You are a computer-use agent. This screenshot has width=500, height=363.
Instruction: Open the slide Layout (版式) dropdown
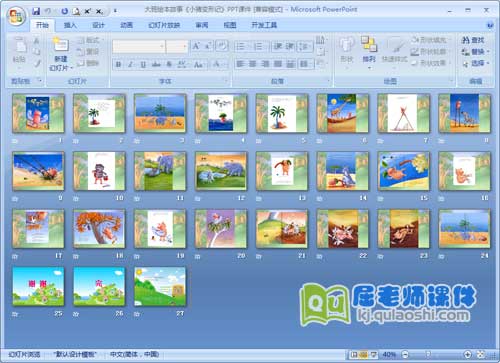[x=89, y=40]
